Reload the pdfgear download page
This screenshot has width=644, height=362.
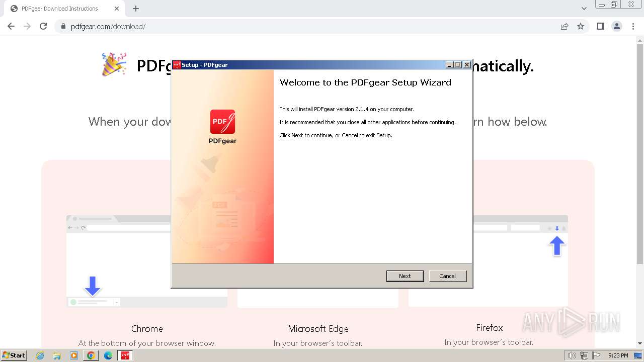tap(43, 26)
